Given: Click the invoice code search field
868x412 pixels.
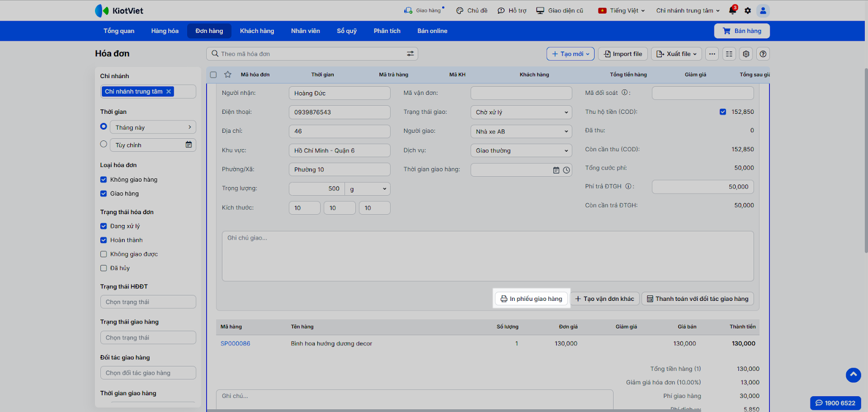Looking at the screenshot, I should click(x=312, y=54).
